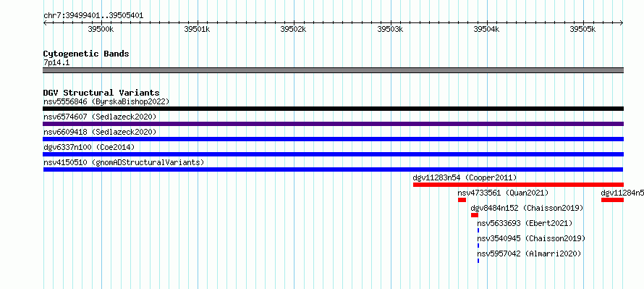644x289 pixels.
Task: Click the DGV Structural Variants track heading
Action: click(101, 93)
